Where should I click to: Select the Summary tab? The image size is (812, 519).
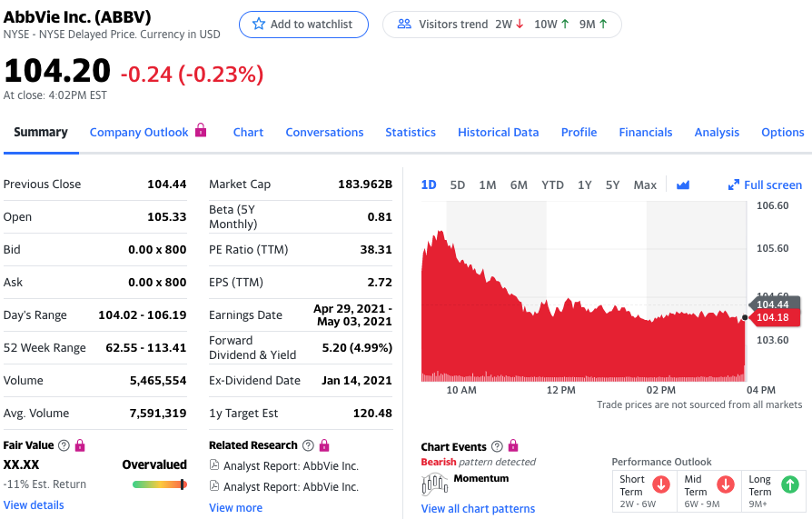coord(41,132)
